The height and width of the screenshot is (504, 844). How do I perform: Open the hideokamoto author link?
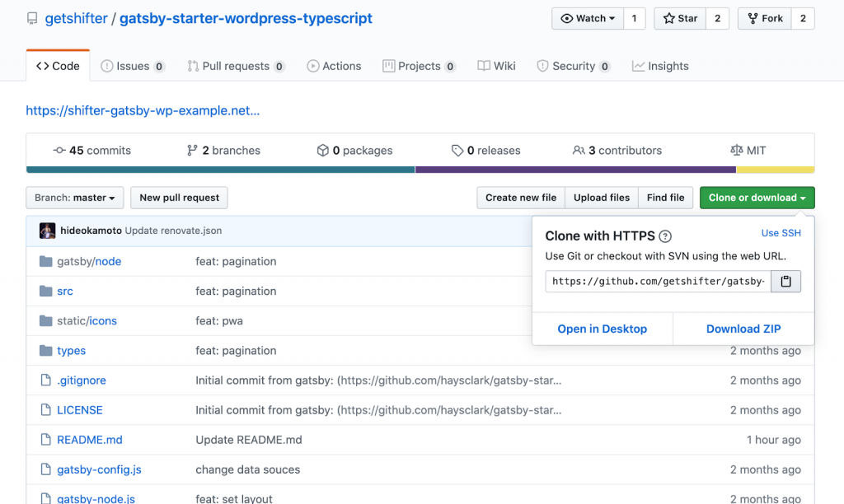[91, 231]
